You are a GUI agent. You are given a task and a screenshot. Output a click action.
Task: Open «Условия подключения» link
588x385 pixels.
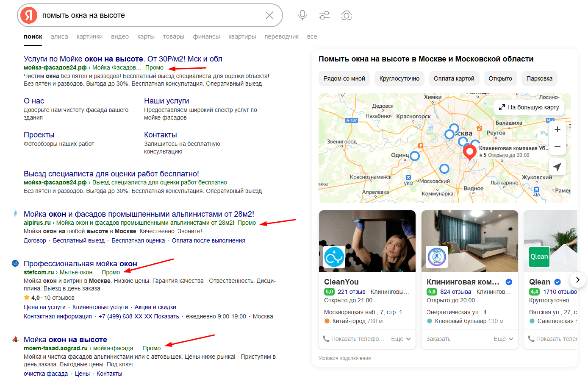click(344, 358)
